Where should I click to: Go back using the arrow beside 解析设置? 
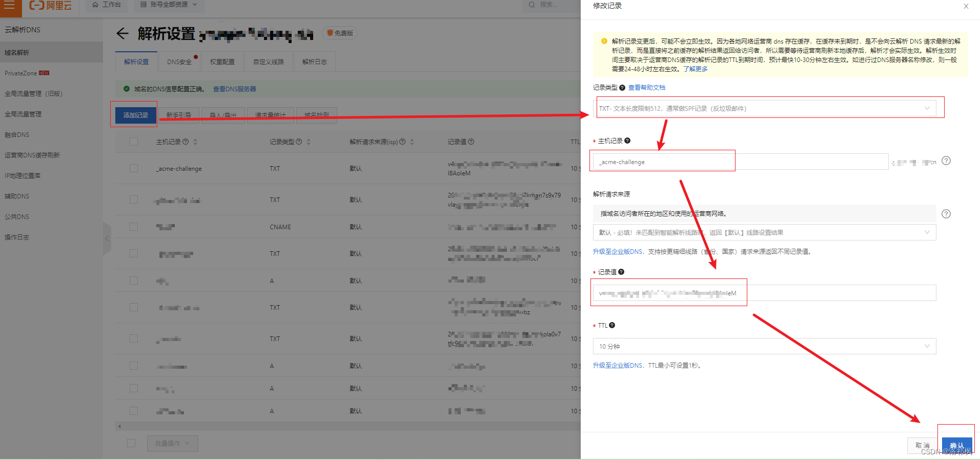(x=122, y=34)
